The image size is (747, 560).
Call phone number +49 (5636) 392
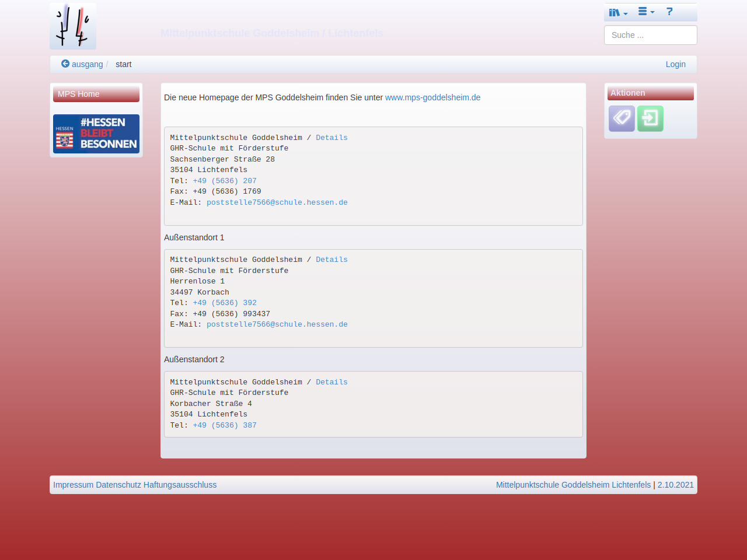tap(225, 303)
